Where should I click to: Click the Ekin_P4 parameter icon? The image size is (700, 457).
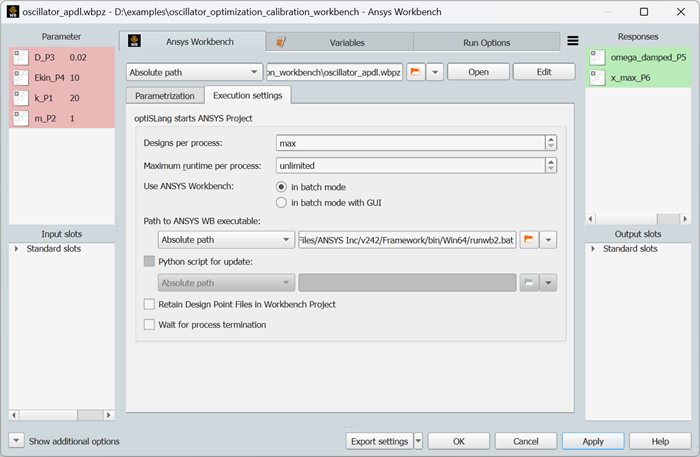(x=20, y=78)
